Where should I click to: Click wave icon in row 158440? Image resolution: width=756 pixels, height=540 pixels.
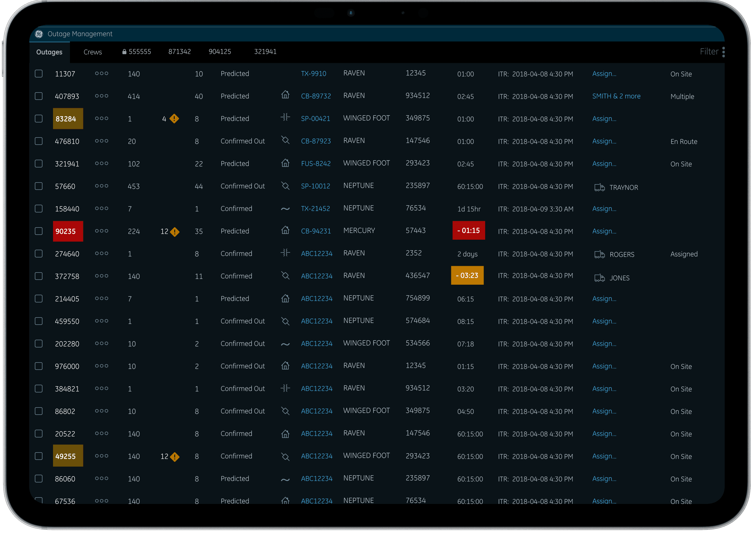pos(285,209)
